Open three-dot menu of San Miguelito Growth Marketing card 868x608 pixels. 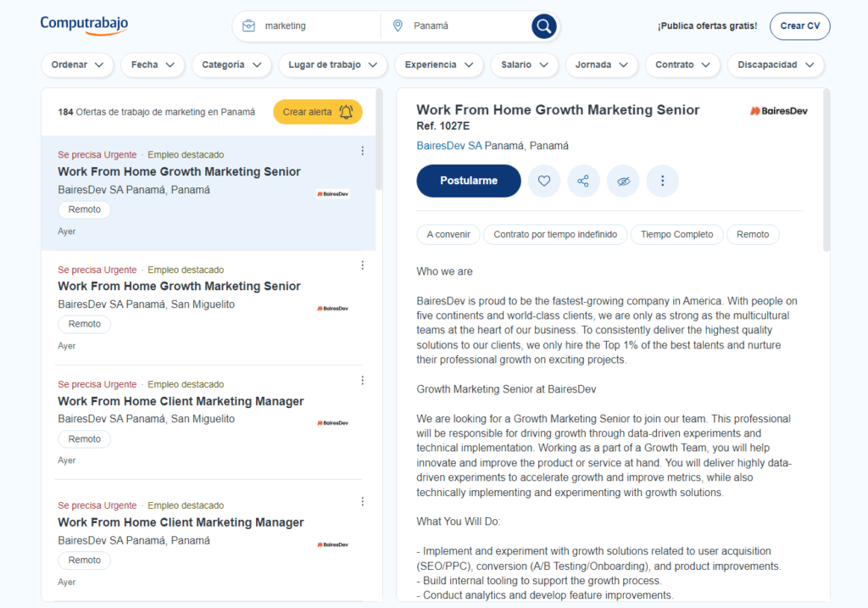(363, 265)
